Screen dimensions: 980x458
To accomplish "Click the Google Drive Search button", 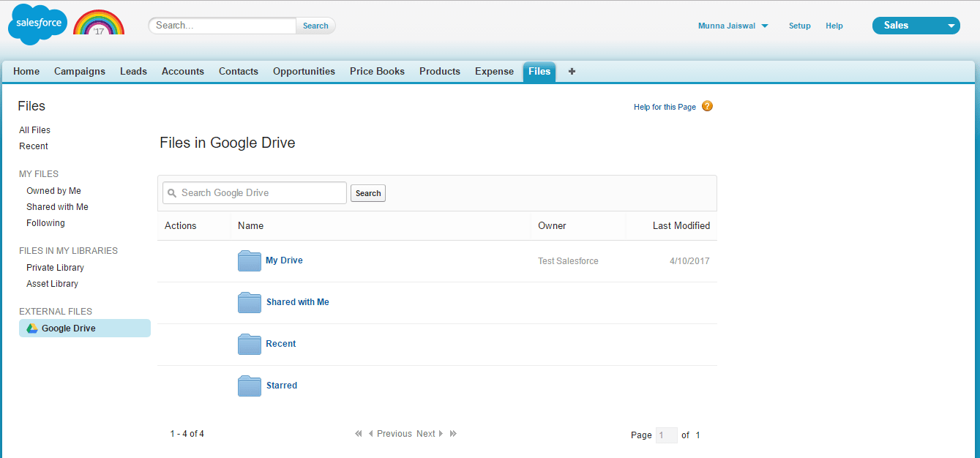I will point(368,193).
